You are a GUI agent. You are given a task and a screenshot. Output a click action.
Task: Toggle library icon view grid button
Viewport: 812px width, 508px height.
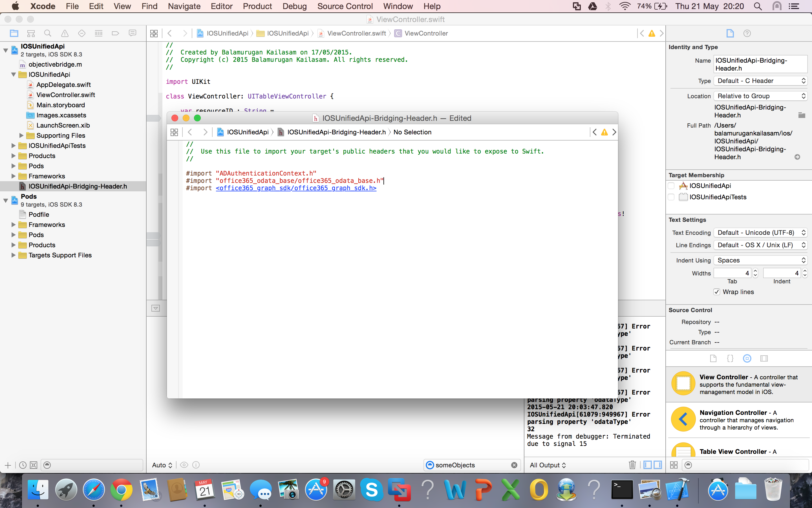[x=674, y=465]
